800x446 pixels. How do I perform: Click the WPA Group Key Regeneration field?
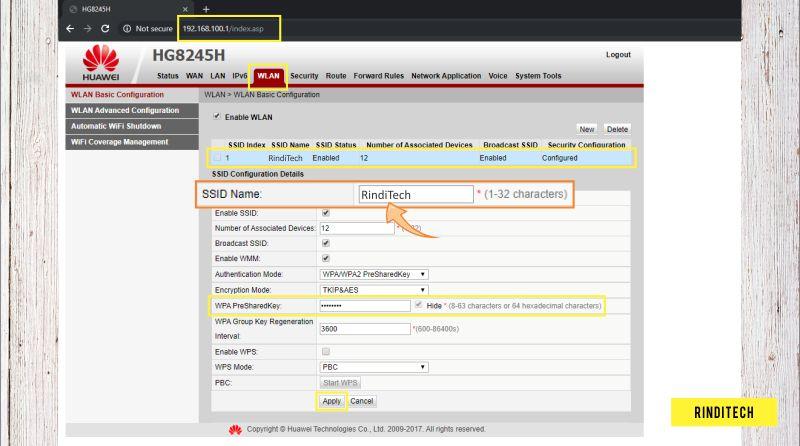click(x=365, y=329)
